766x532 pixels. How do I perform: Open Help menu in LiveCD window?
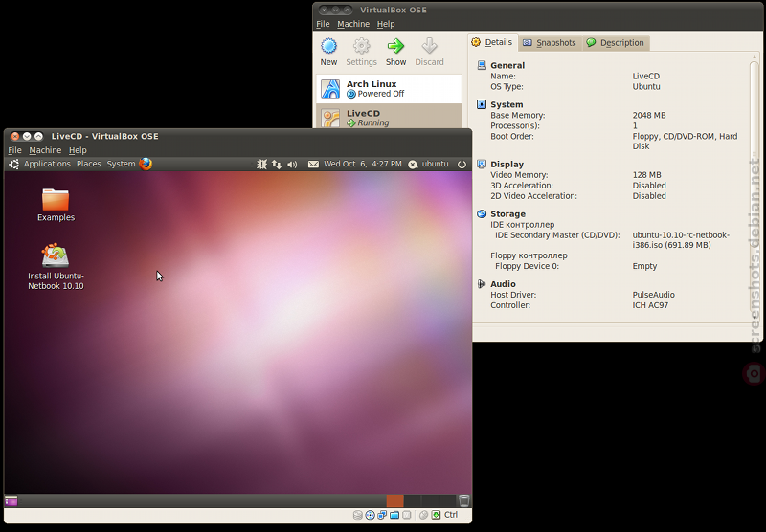click(x=78, y=150)
